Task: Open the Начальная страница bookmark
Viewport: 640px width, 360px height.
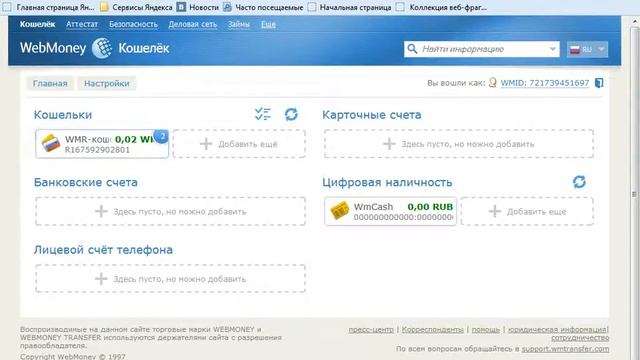Action: point(350,7)
